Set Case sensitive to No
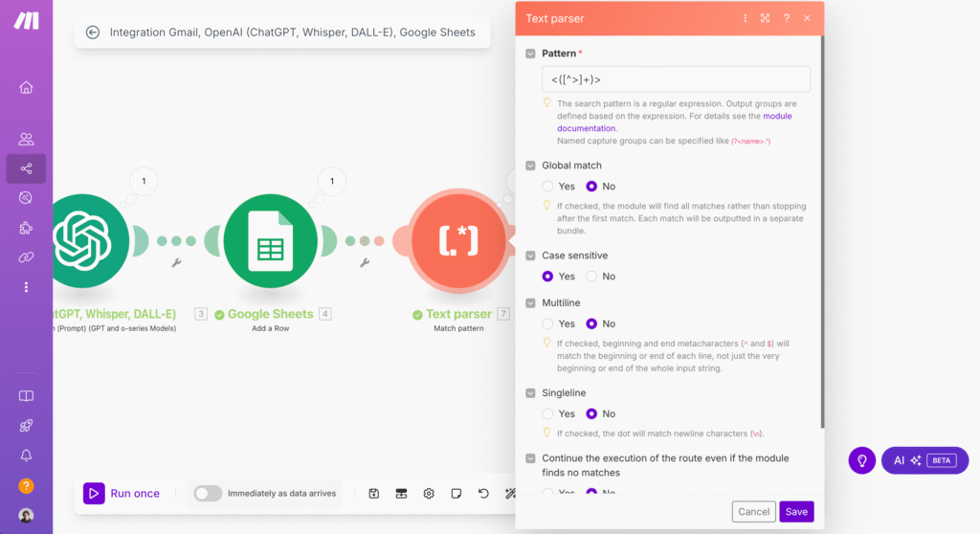Viewport: 980px width, 534px height. 591,277
